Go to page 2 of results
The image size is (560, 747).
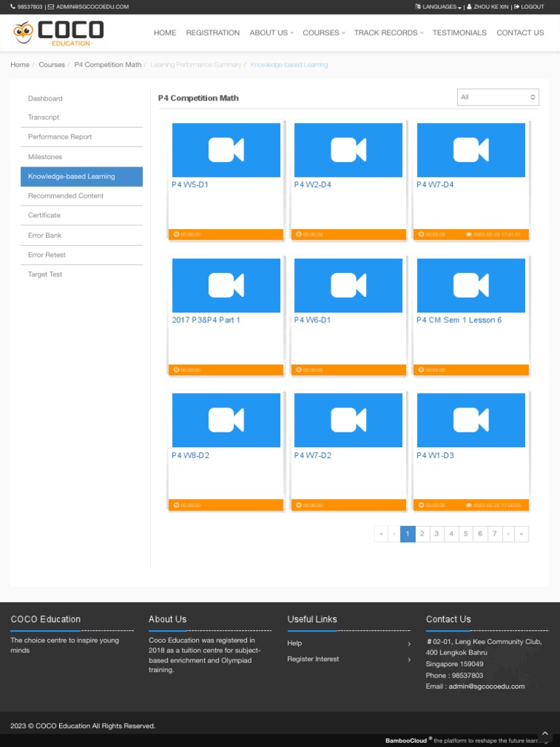422,534
